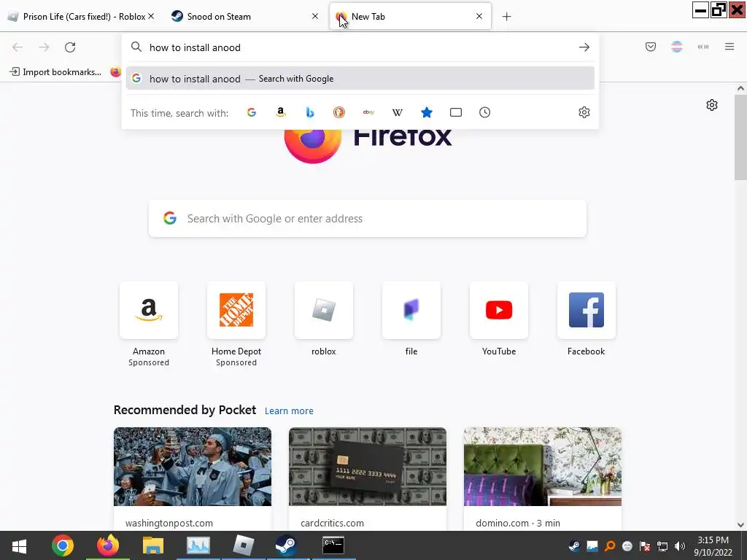Click Learn more link beside Pocket
The image size is (747, 560).
click(x=289, y=411)
